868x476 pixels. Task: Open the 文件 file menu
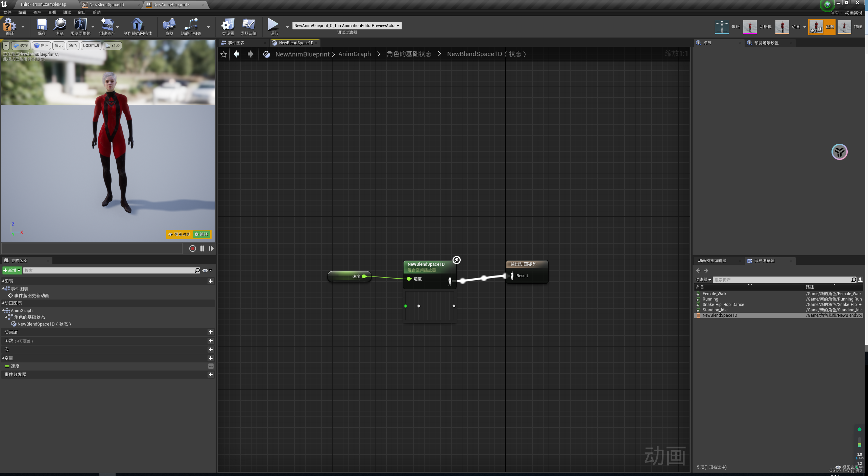pyautogui.click(x=7, y=13)
